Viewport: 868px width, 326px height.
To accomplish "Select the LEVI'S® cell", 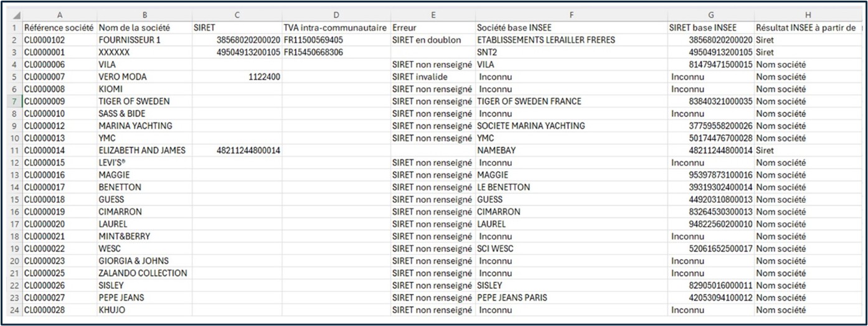I will (x=144, y=163).
